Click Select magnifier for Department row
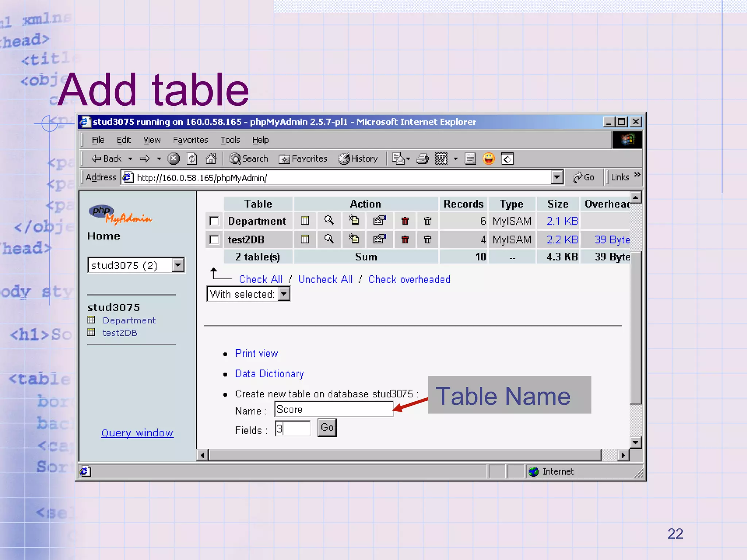Image resolution: width=747 pixels, height=560 pixels. pos(329,220)
